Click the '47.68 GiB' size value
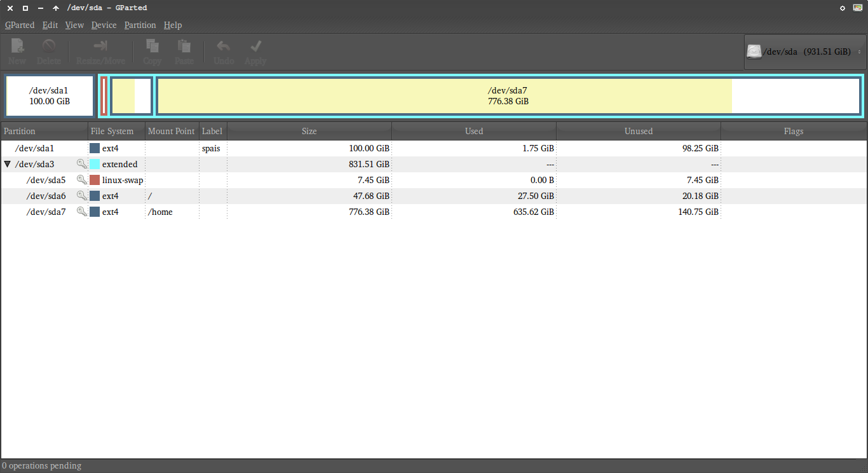This screenshot has height=473, width=868. [371, 196]
